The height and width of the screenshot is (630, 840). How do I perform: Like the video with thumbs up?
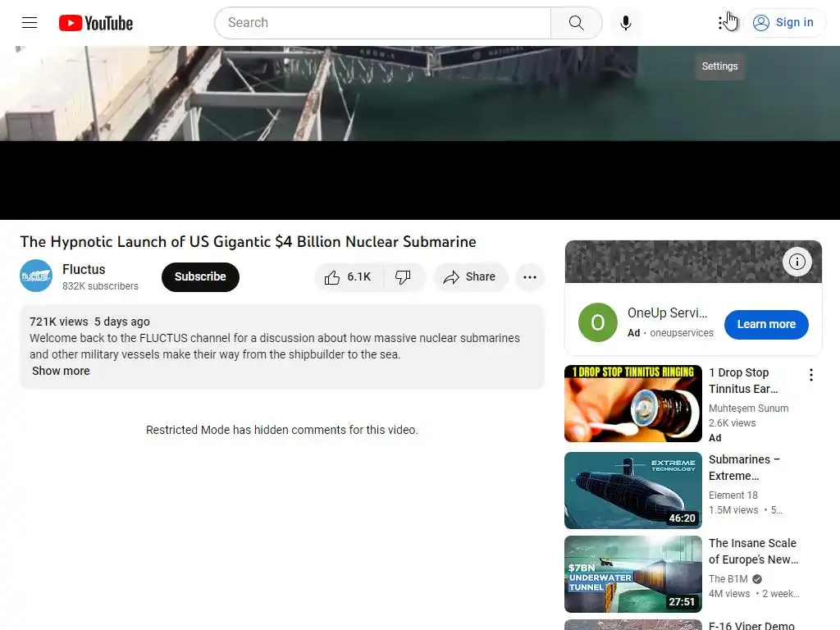click(349, 277)
